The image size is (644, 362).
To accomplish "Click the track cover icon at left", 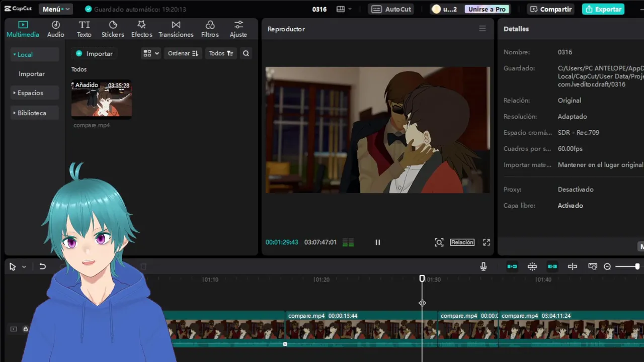I will point(14,329).
